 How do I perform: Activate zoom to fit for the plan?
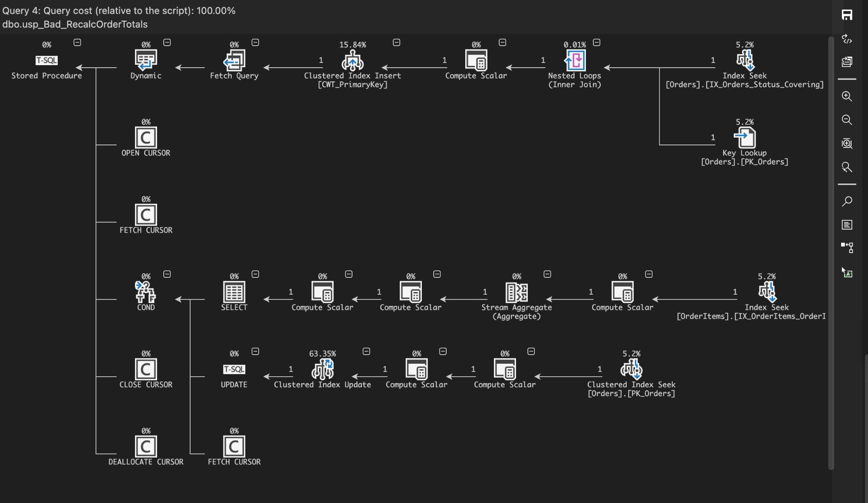(x=847, y=144)
